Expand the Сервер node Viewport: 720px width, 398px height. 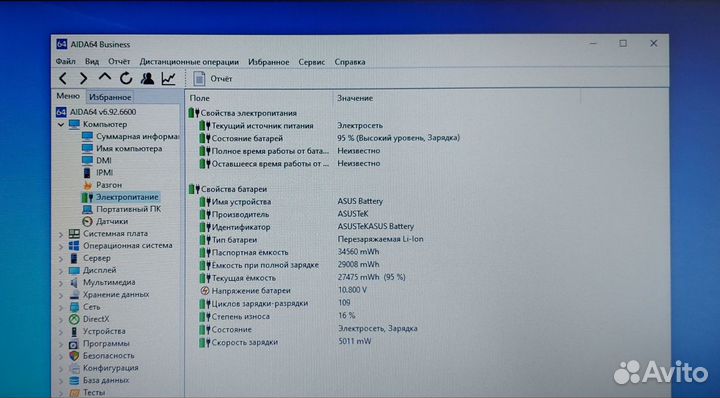tap(61, 259)
